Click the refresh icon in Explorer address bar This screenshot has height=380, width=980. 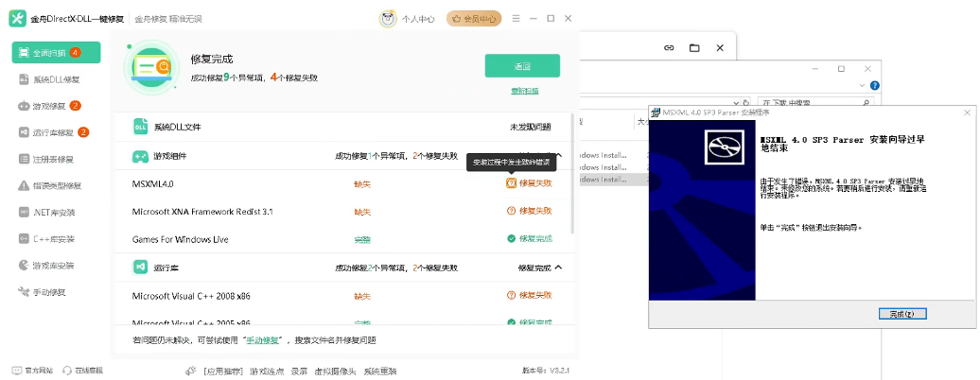pos(745,102)
